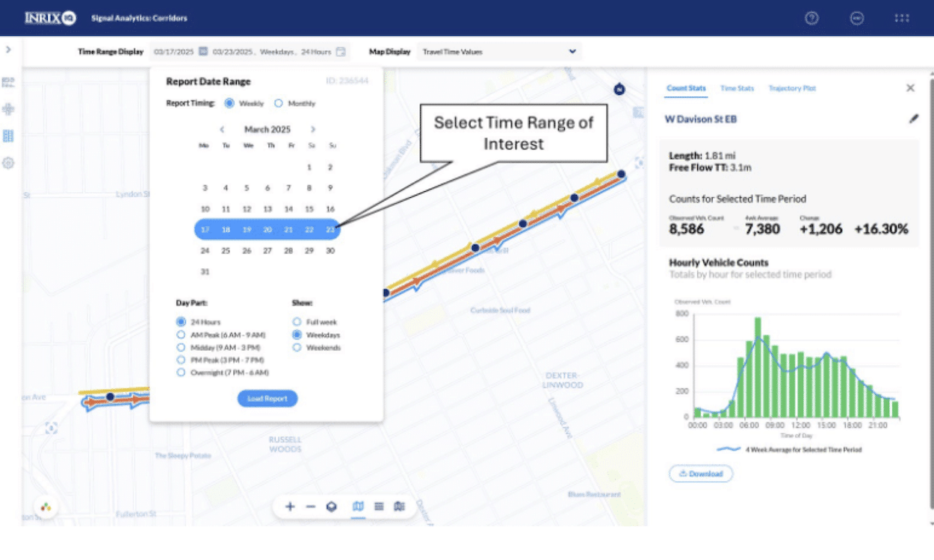The width and height of the screenshot is (934, 560).
Task: Click the 4wk average 7,380 value
Action: (x=763, y=229)
